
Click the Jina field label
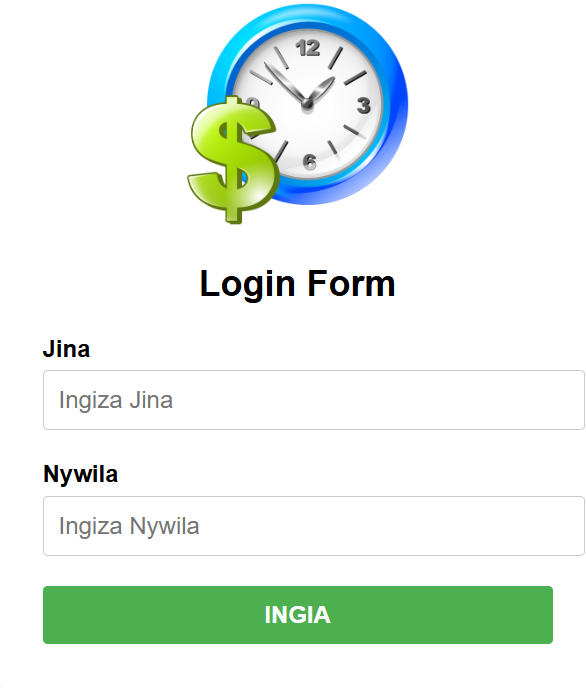[66, 349]
